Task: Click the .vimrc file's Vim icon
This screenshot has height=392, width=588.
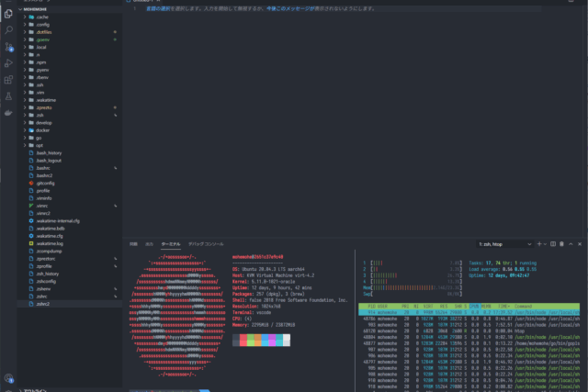Action: (31, 206)
